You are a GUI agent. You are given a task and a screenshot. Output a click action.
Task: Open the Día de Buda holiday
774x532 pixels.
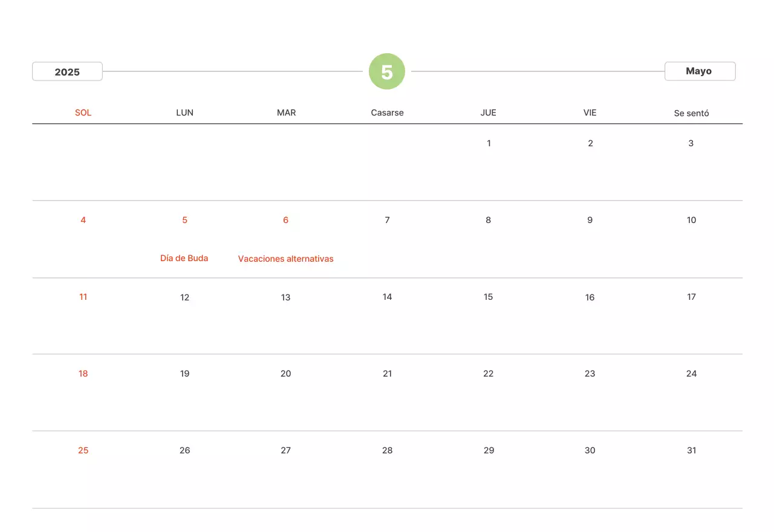pyautogui.click(x=184, y=258)
